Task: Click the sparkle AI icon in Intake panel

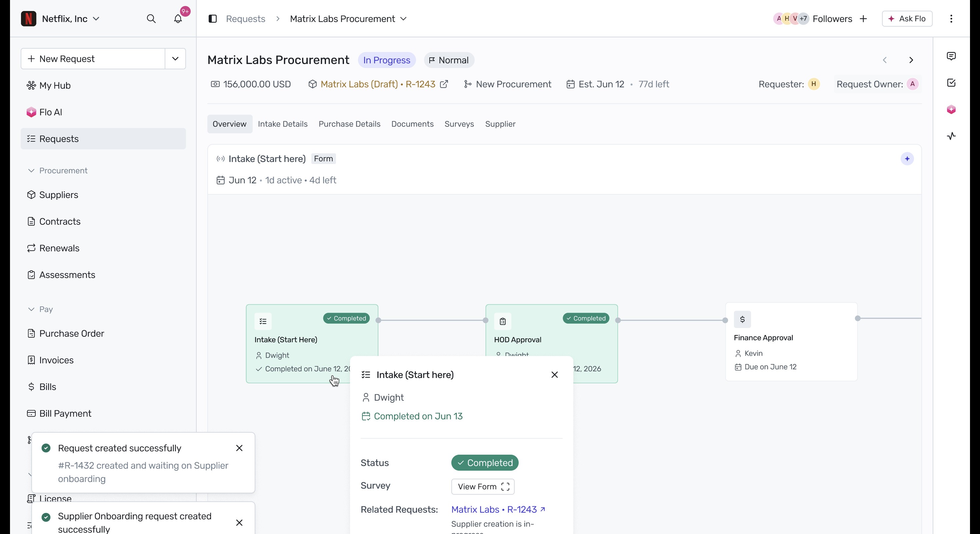Action: 907,159
